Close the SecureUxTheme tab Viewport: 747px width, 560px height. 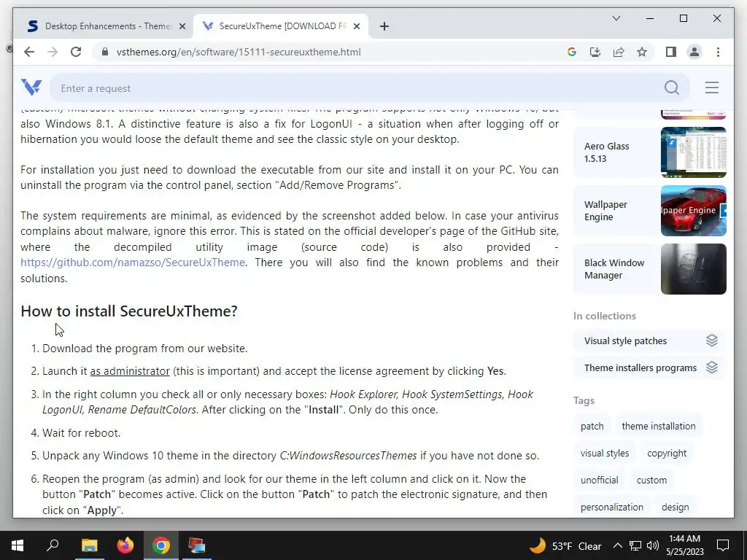coord(356,26)
